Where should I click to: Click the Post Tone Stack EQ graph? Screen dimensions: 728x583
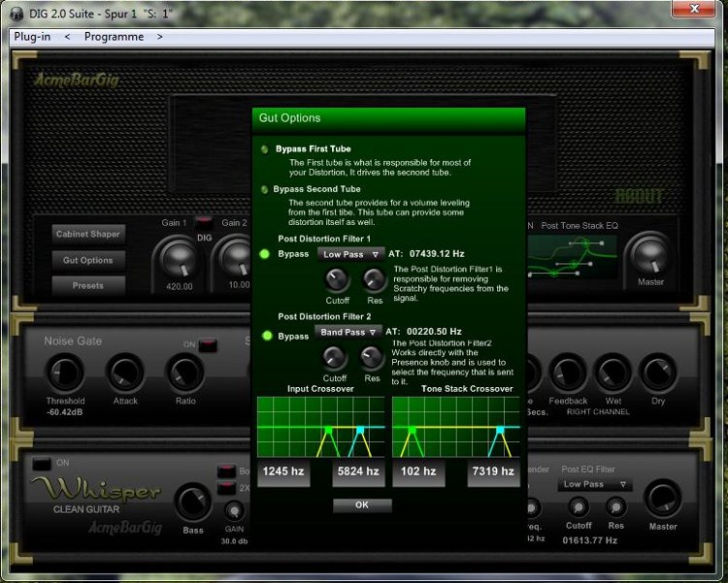(x=572, y=257)
